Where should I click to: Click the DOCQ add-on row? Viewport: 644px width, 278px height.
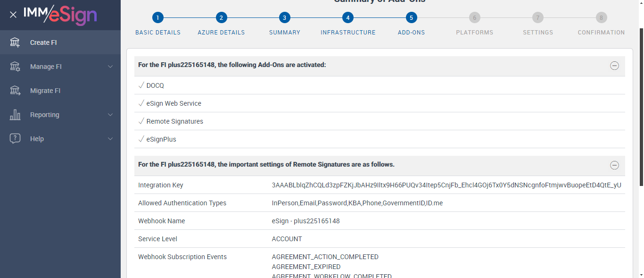[x=380, y=85]
